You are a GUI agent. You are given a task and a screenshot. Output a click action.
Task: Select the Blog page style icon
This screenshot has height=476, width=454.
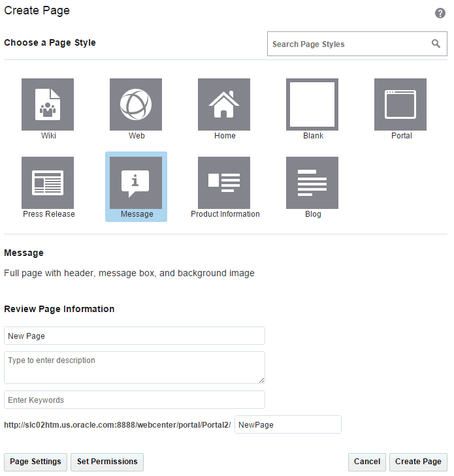(312, 183)
